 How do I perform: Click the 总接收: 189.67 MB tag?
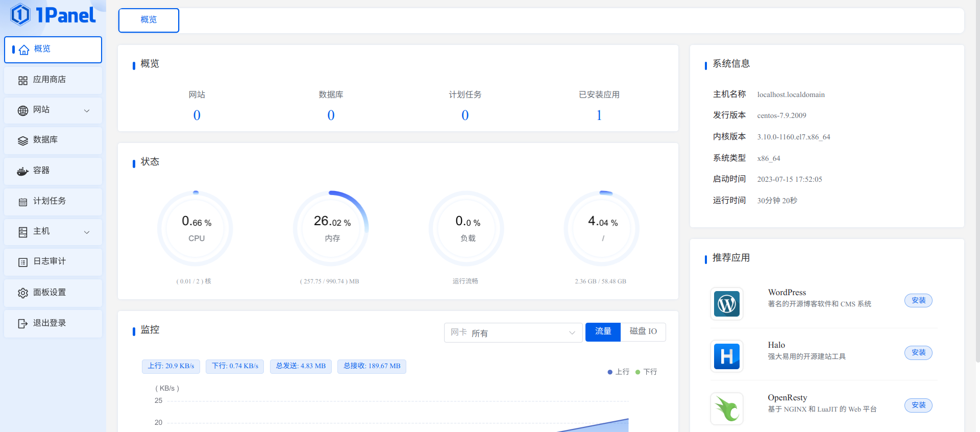point(372,366)
